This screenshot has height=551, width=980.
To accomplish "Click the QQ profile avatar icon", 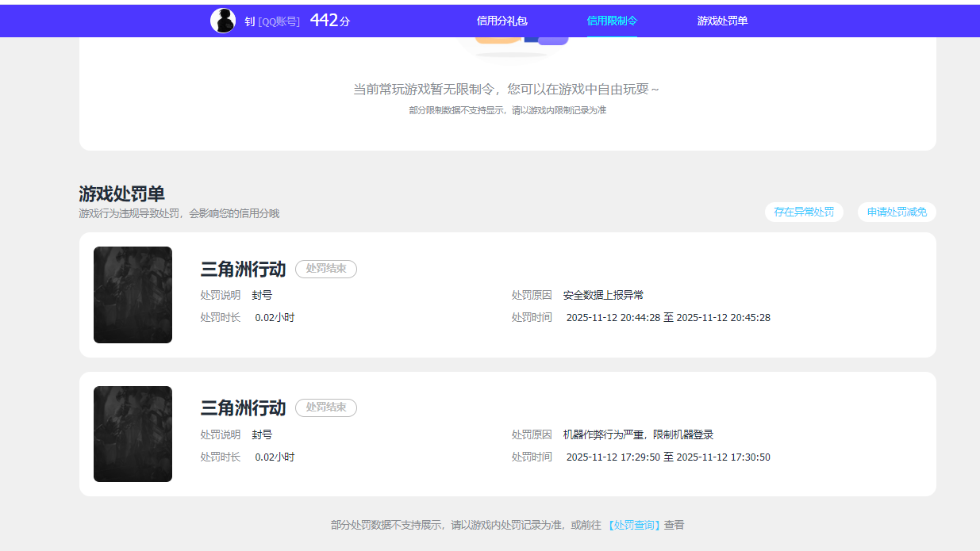I will pyautogui.click(x=225, y=19).
